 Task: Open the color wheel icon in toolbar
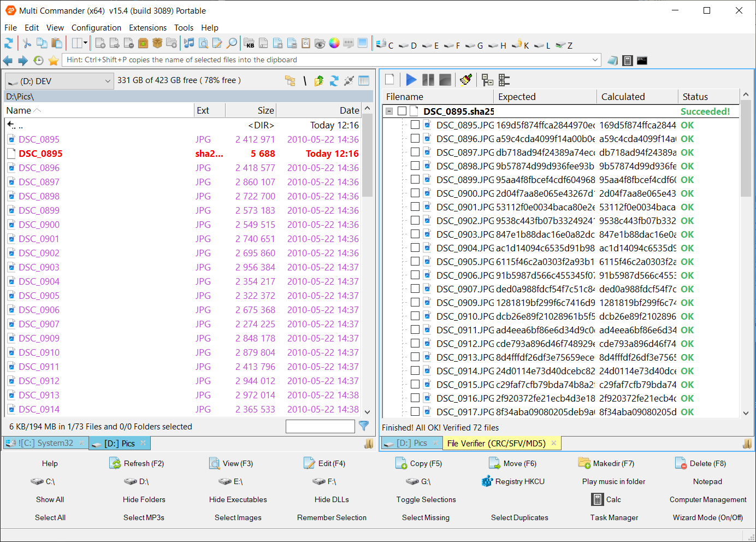point(334,44)
